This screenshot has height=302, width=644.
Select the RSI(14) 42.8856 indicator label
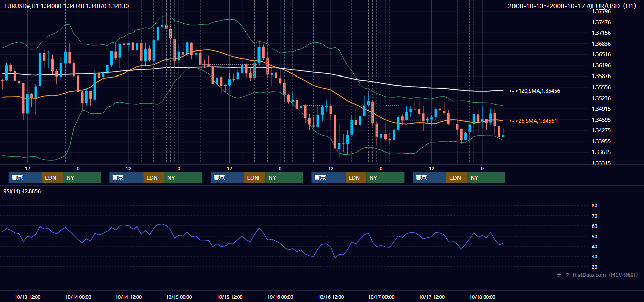22,191
